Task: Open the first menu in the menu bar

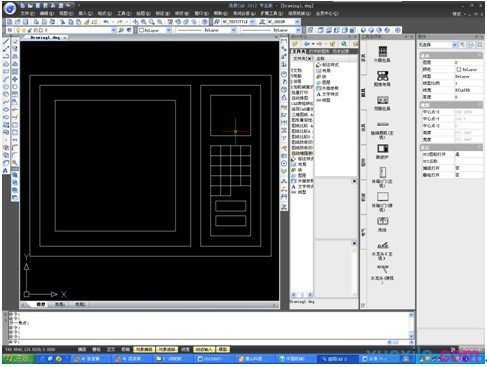Action: coord(27,13)
